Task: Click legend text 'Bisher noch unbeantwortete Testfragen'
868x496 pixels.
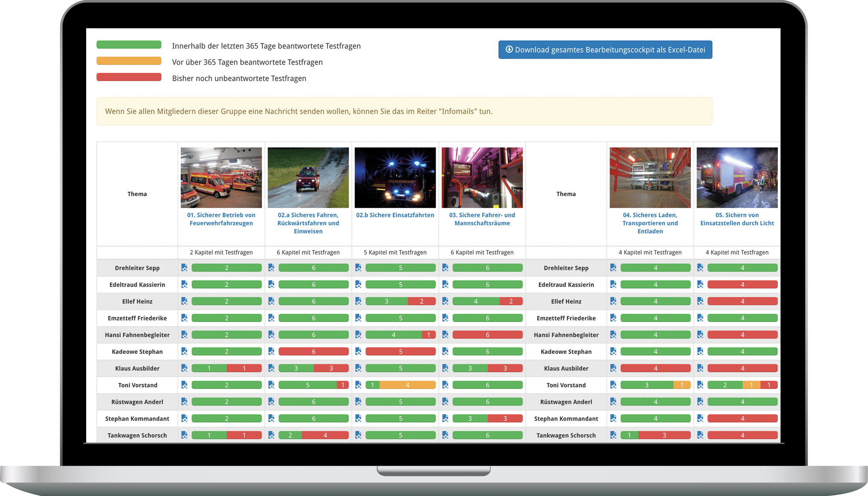Action: tap(239, 78)
